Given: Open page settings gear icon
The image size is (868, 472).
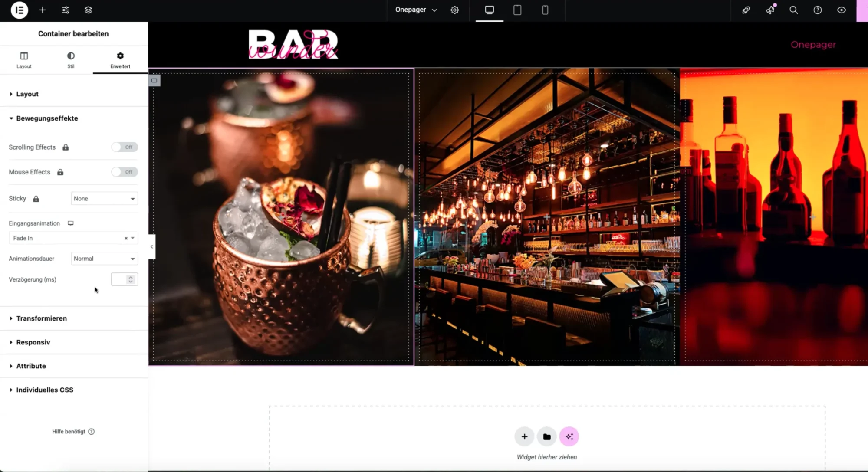Looking at the screenshot, I should [x=455, y=10].
